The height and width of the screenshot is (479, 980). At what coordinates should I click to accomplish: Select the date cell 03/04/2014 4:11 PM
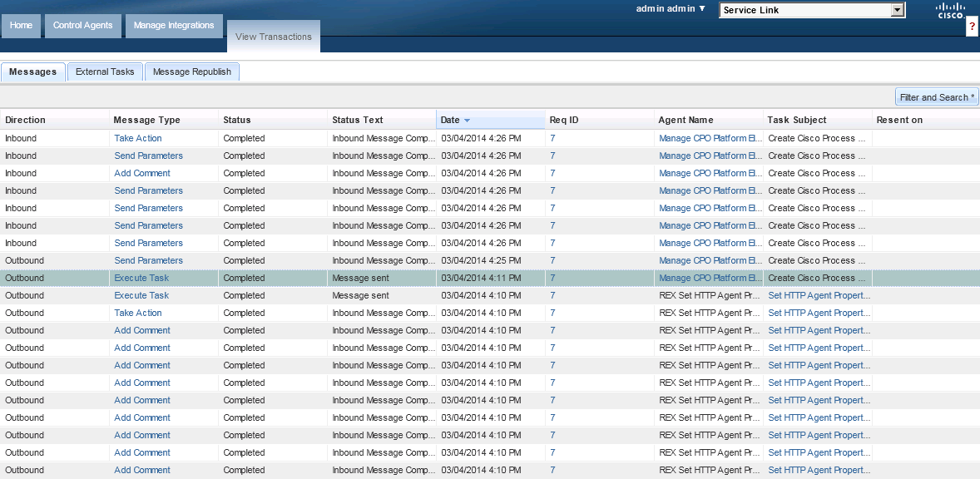[481, 278]
